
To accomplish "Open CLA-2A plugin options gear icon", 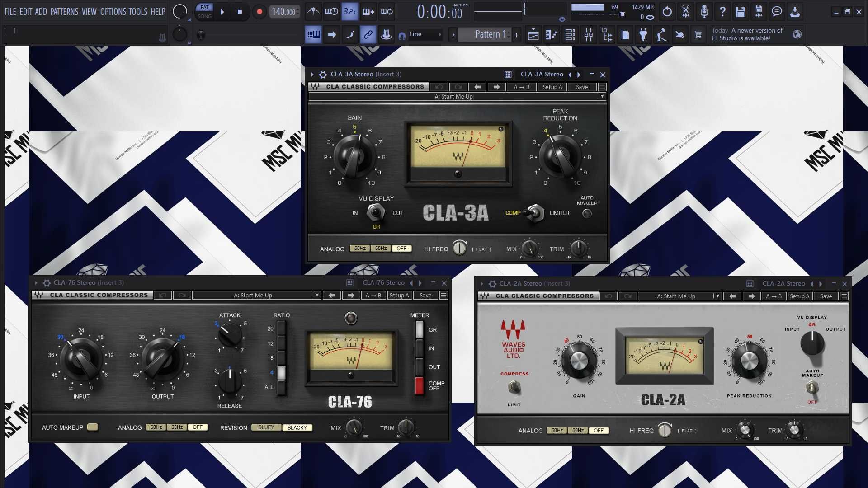I will [492, 284].
